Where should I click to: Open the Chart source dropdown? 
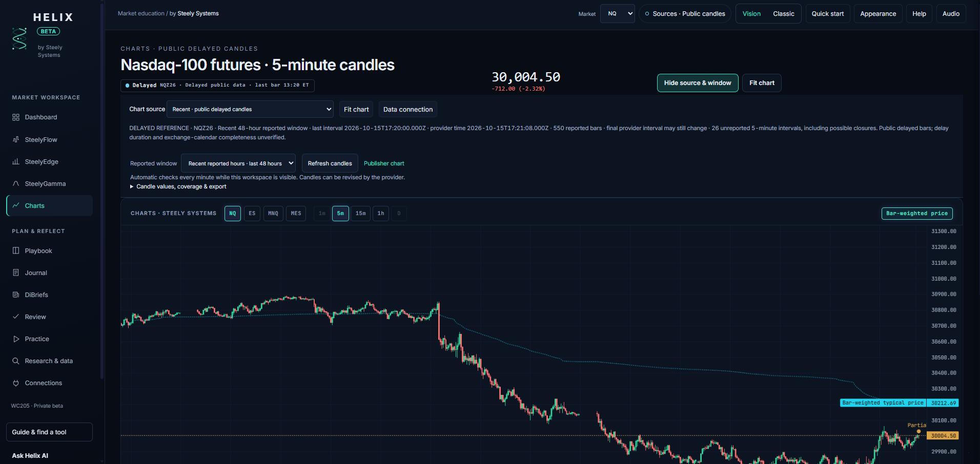(250, 109)
